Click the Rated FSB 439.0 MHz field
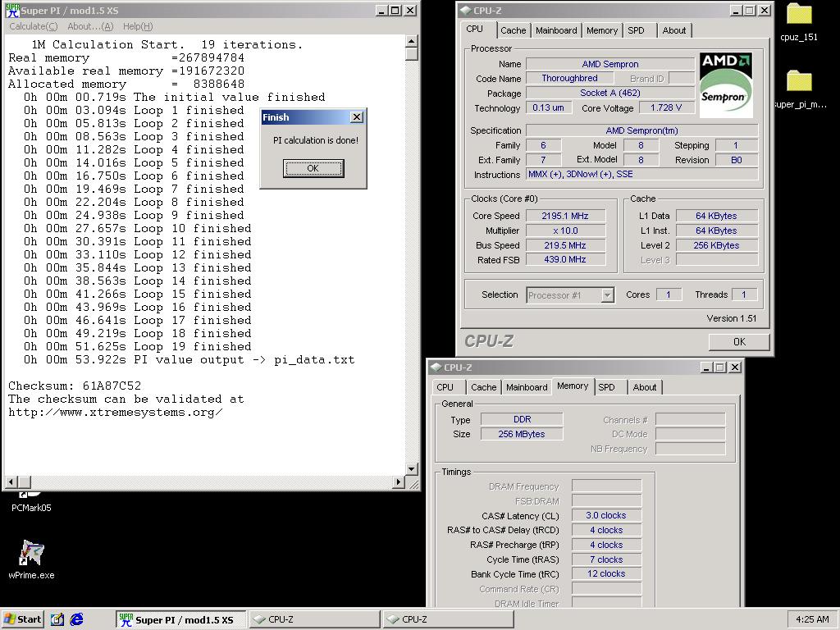Screen dimensions: 840x630 click(x=565, y=259)
